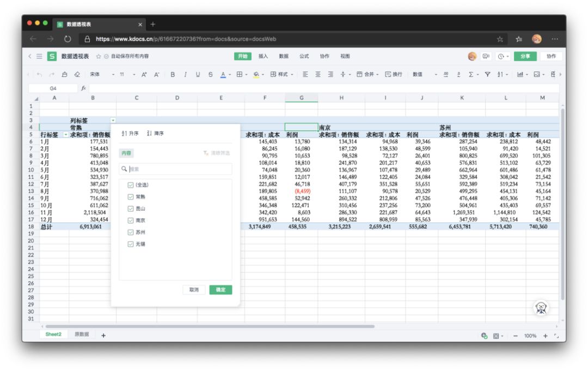Open the history clock dropdown

503,56
